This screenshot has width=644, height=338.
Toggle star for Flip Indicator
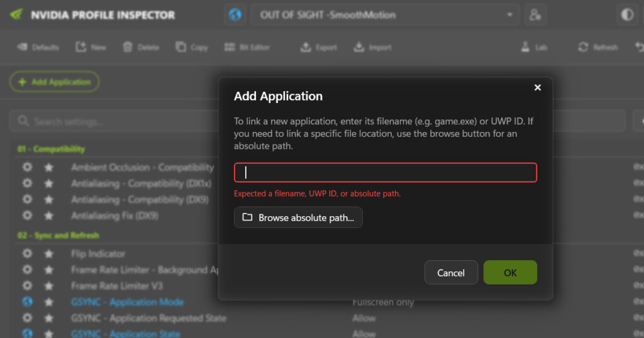click(x=49, y=254)
